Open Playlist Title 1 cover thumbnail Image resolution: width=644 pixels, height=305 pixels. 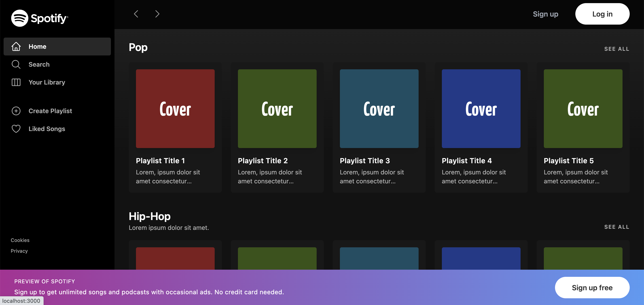[175, 108]
